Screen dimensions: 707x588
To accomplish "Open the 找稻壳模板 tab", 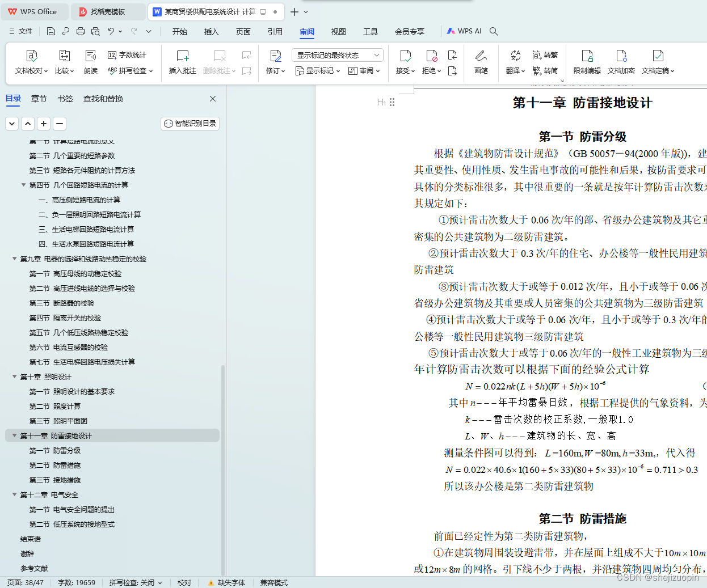I will [108, 12].
